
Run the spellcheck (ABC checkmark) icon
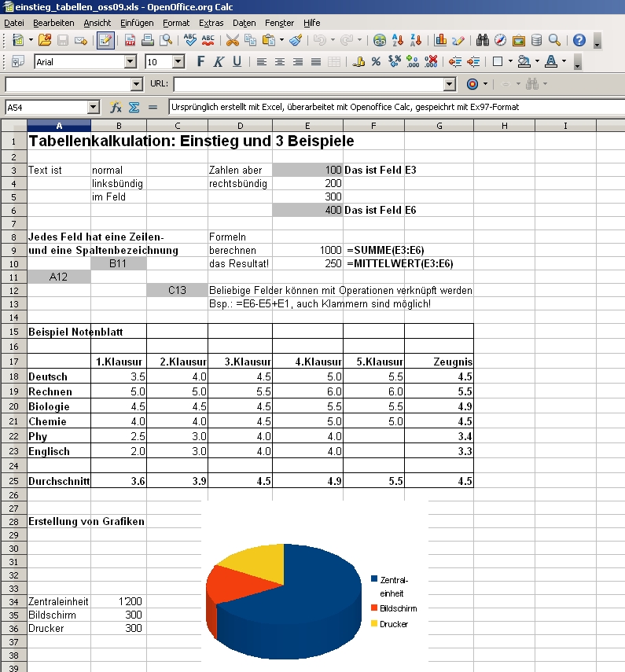(190, 40)
